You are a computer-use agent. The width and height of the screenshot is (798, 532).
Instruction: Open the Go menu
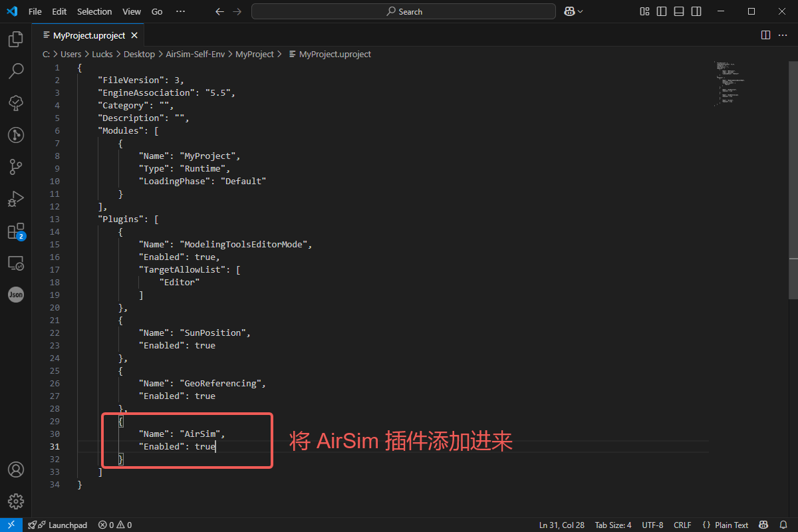pos(157,11)
